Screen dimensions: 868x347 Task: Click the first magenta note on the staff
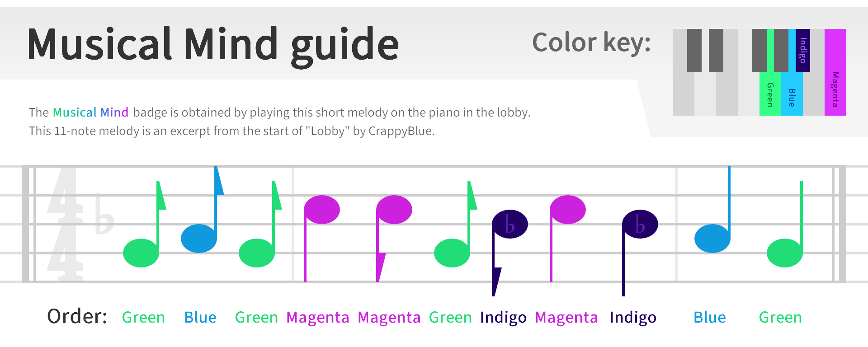point(322,210)
